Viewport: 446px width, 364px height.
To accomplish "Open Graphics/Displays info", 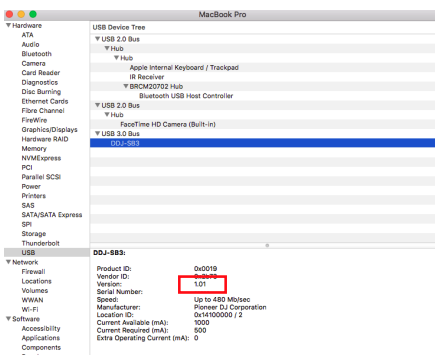I will 49,130.
